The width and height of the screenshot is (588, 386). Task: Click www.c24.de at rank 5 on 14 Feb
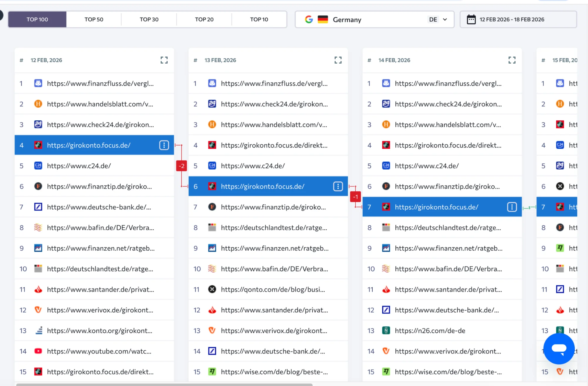427,166
